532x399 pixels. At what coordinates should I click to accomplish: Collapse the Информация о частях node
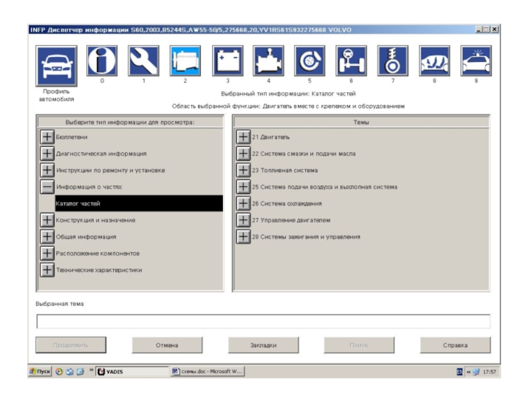click(47, 187)
